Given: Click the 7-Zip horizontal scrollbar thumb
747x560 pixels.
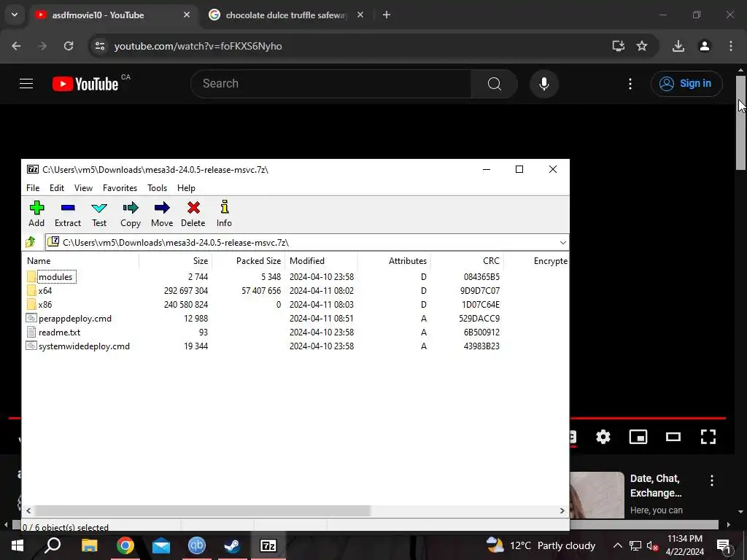Looking at the screenshot, I should click(202, 510).
